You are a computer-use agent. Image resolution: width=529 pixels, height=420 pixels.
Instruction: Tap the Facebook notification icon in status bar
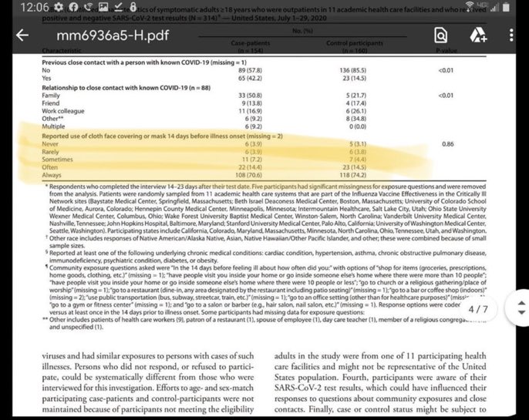74,7
